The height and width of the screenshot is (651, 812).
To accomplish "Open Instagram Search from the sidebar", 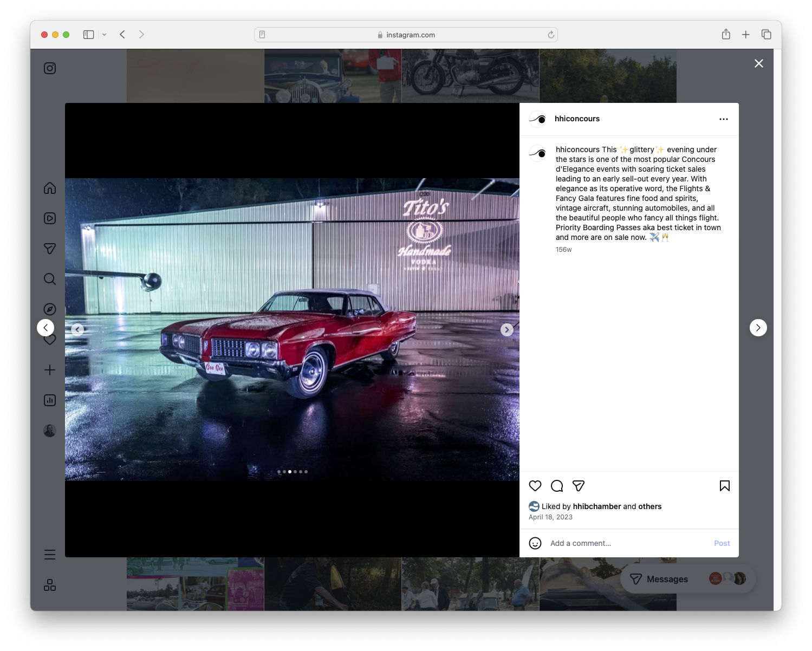I will coord(49,279).
